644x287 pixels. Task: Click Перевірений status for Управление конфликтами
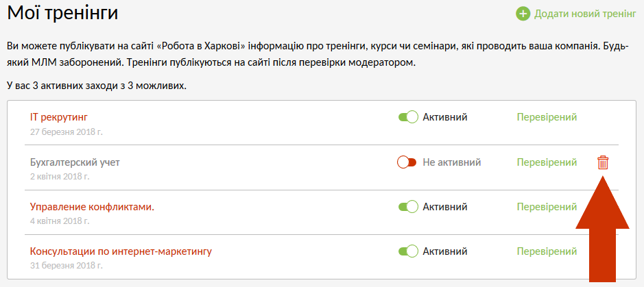click(547, 207)
